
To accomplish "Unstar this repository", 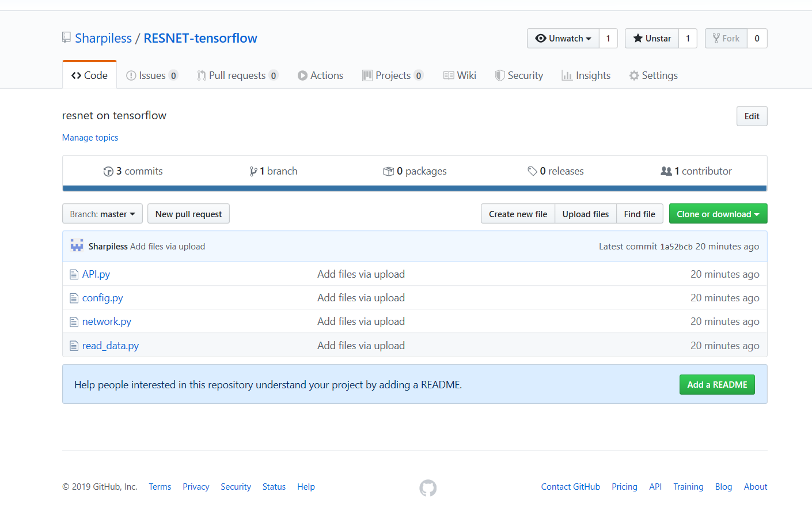I will [652, 39].
